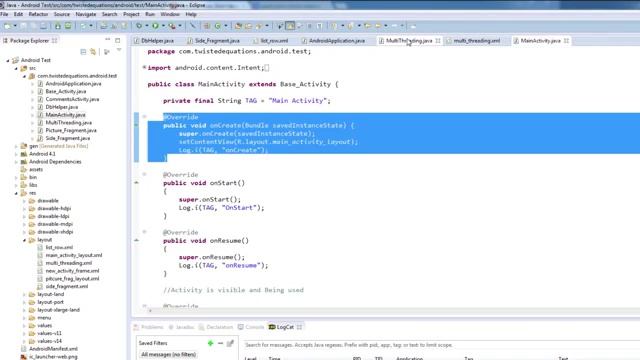Click minus icon to delete LogCat filter
Screen dimensions: 640x360
coord(220,343)
